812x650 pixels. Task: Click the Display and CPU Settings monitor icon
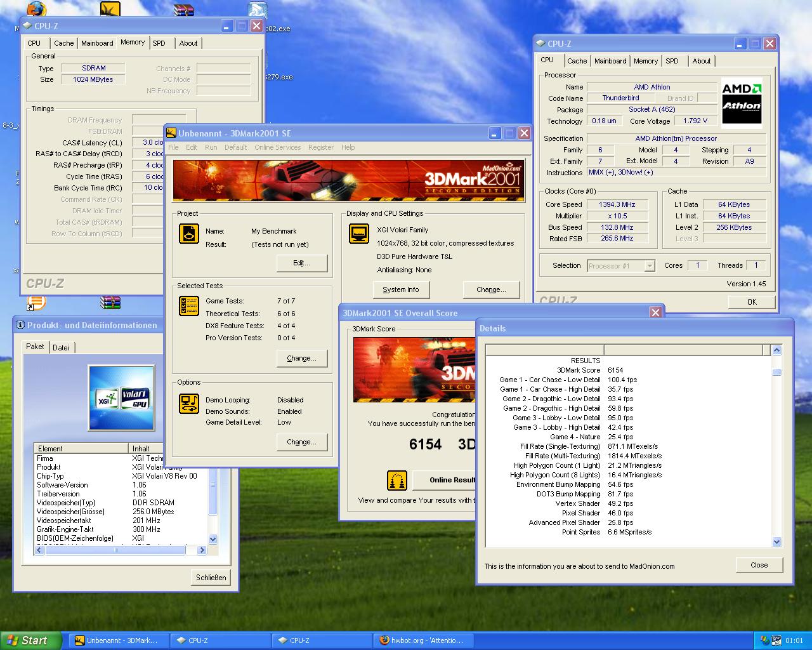[x=359, y=233]
